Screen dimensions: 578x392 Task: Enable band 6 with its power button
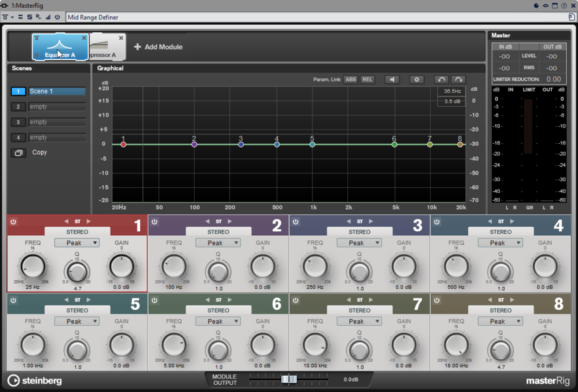154,301
